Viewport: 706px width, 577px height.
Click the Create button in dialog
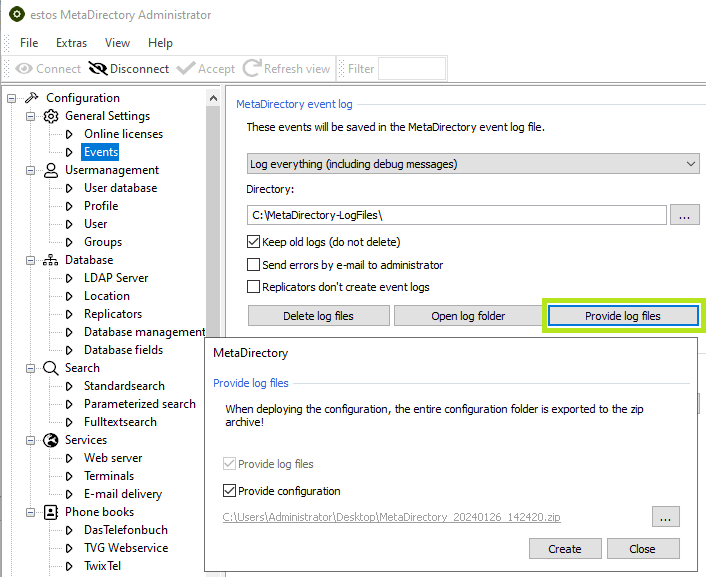click(x=564, y=548)
